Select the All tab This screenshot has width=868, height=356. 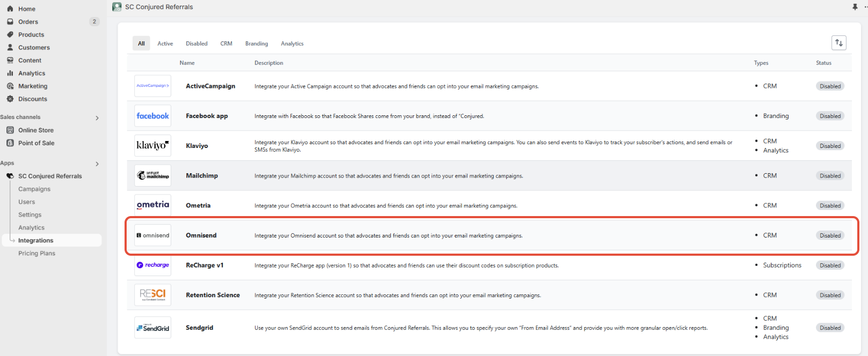(141, 43)
